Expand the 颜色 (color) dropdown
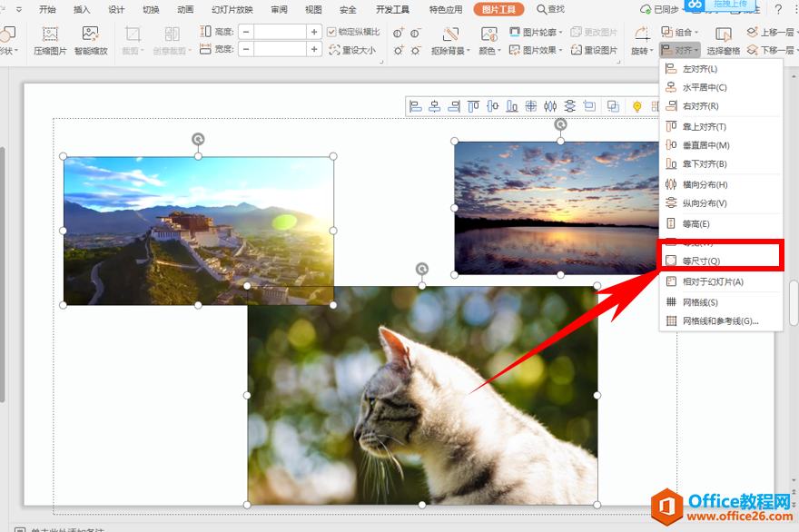799x532 pixels. click(x=489, y=50)
